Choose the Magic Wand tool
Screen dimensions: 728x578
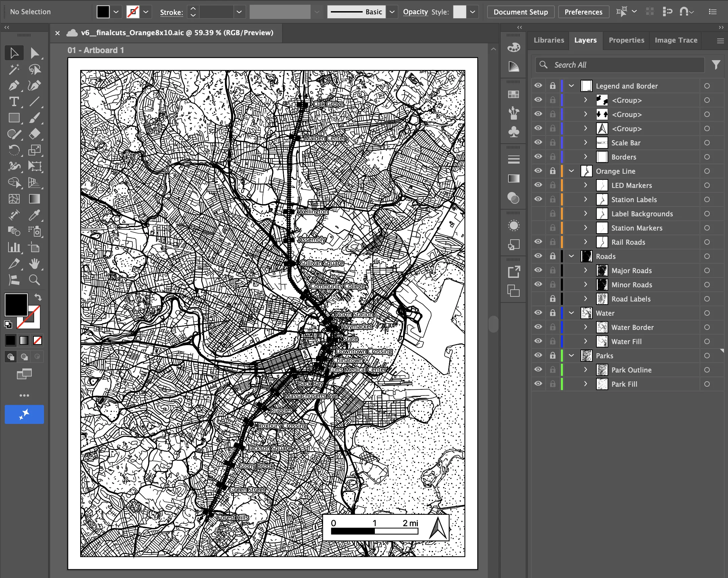(14, 69)
